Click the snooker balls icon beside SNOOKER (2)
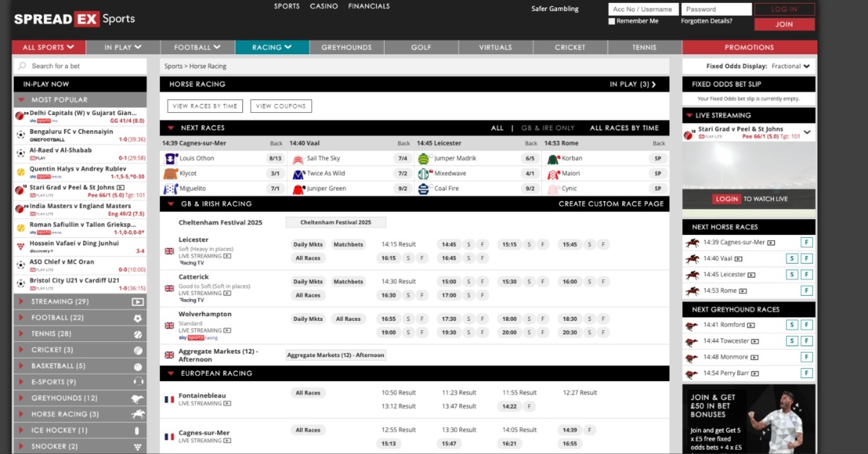Viewport: 868px width, 454px height. [x=137, y=446]
